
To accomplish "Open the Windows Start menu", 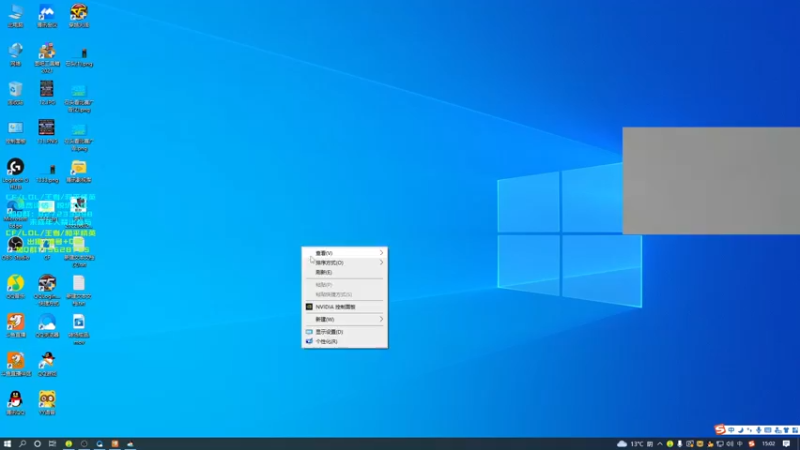I will click(x=7, y=444).
